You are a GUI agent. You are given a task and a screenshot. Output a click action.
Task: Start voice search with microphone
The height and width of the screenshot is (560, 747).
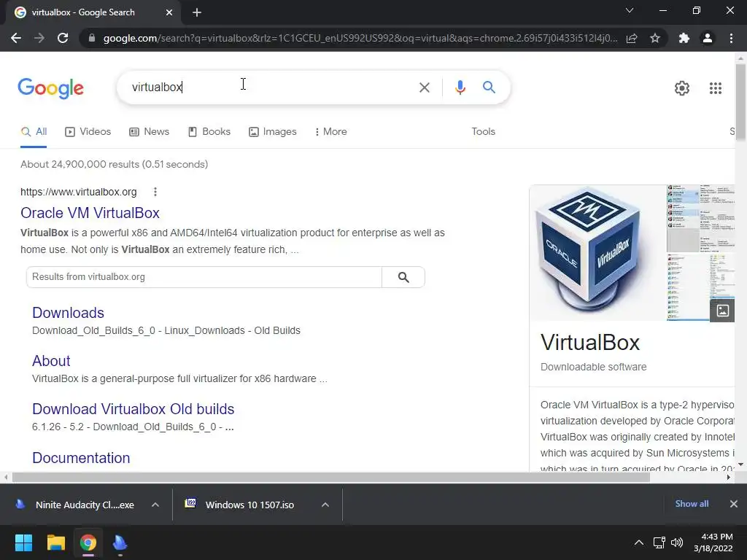pos(460,87)
